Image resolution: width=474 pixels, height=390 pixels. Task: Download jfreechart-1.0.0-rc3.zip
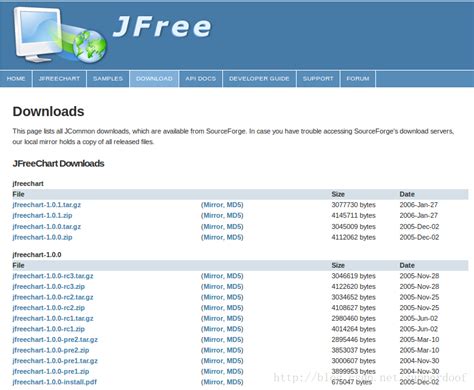click(x=49, y=287)
